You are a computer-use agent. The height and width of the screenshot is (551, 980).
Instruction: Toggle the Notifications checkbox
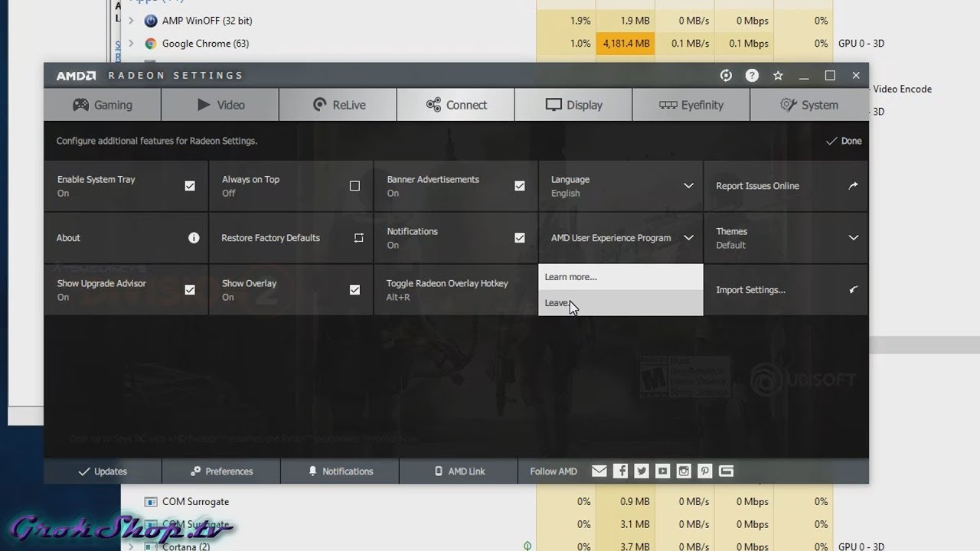pyautogui.click(x=520, y=238)
